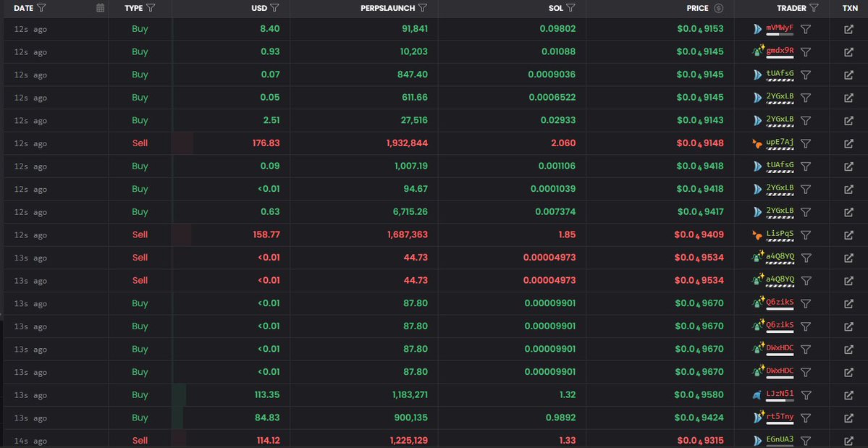The image size is (868, 448).
Task: Click the PRICE column header
Action: coord(697,8)
